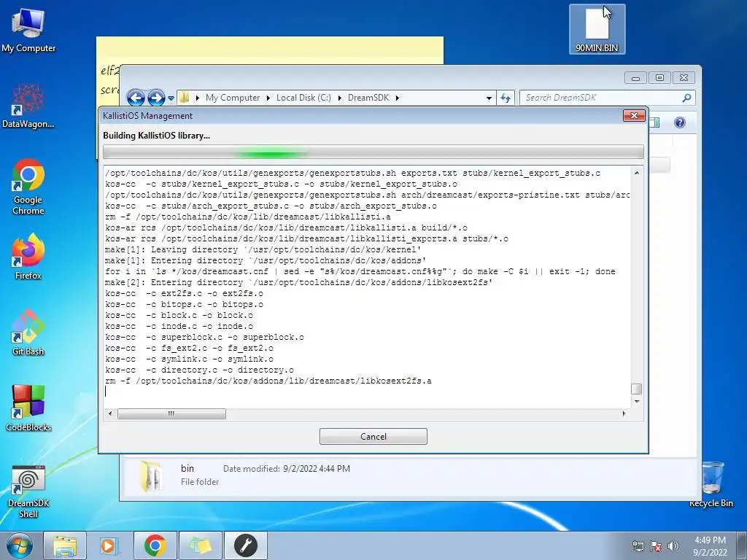Open DreamSDK Shell desktop shortcut
The height and width of the screenshot is (560, 747).
tap(28, 491)
